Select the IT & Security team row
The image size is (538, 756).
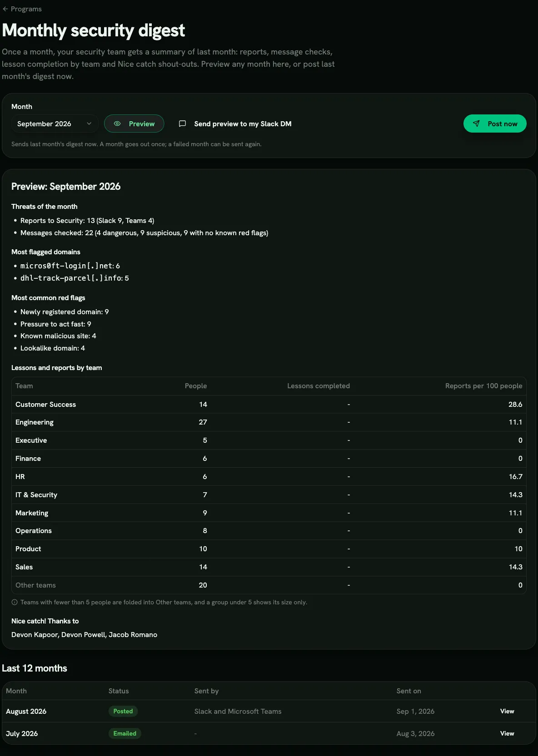pyautogui.click(x=269, y=495)
